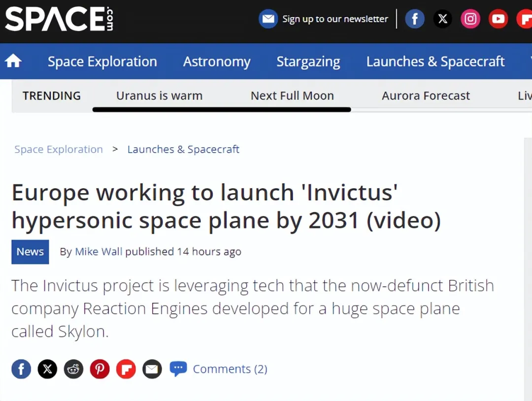This screenshot has height=401, width=532.
Task: Open Space.com Facebook page in header
Action: pos(415,19)
